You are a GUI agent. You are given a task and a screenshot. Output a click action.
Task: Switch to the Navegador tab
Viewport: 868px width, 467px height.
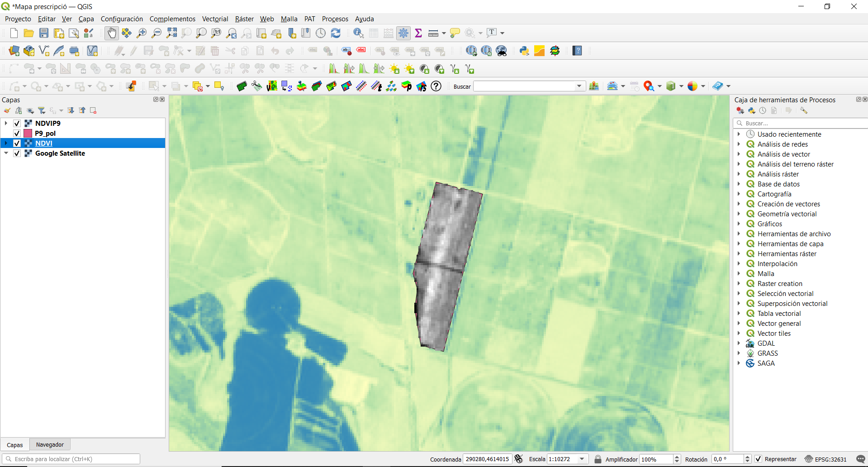click(x=50, y=445)
